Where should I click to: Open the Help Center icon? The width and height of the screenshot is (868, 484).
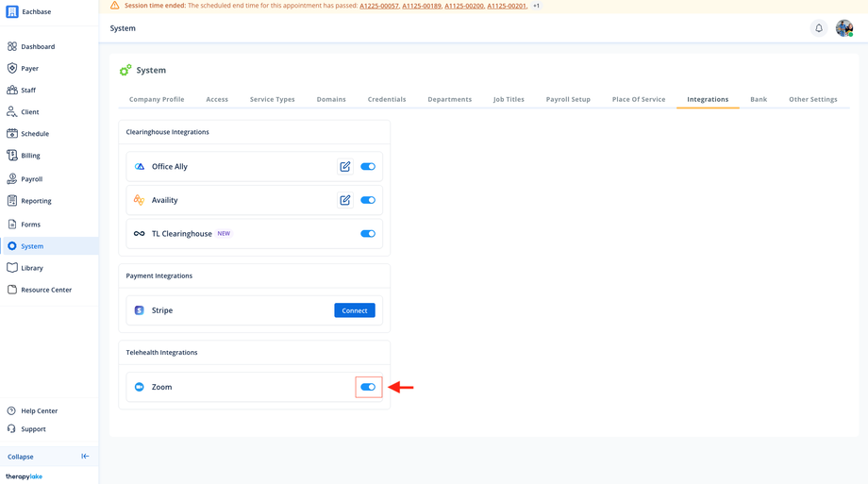click(12, 411)
